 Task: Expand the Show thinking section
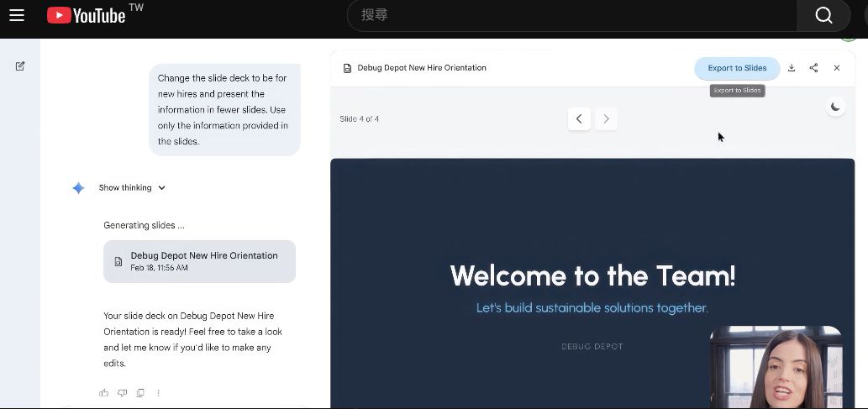click(132, 187)
